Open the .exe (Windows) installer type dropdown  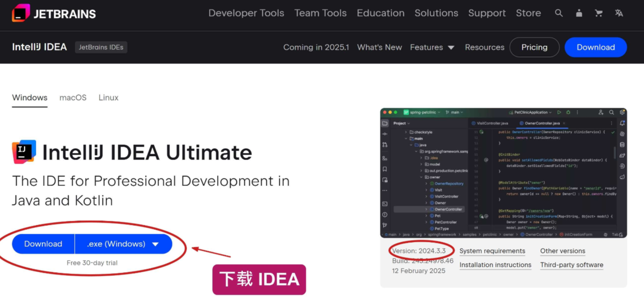click(124, 244)
